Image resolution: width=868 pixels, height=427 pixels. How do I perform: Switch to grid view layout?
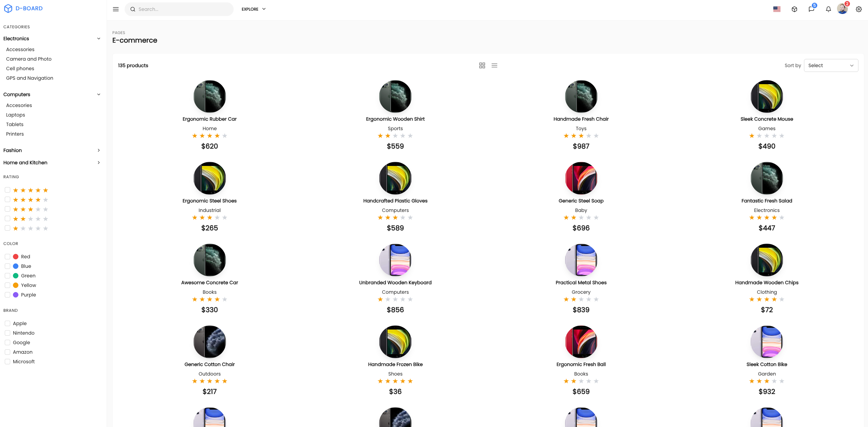pos(482,65)
